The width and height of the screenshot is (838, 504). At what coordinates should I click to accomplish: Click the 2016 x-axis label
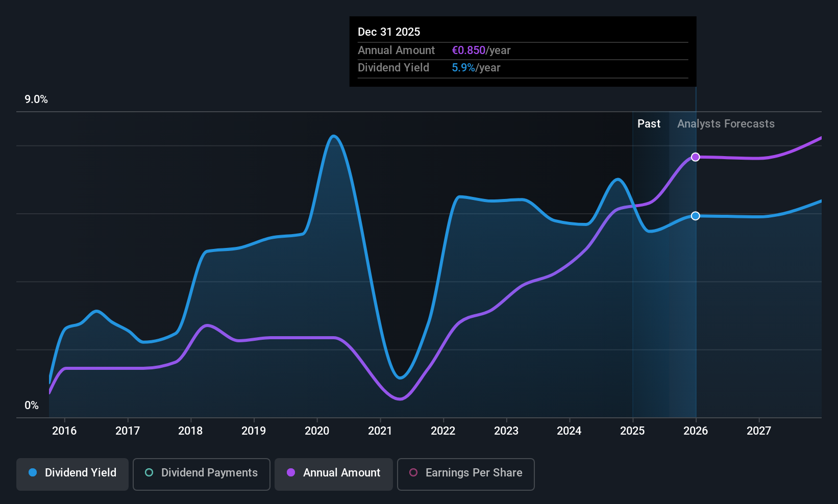tap(64, 431)
